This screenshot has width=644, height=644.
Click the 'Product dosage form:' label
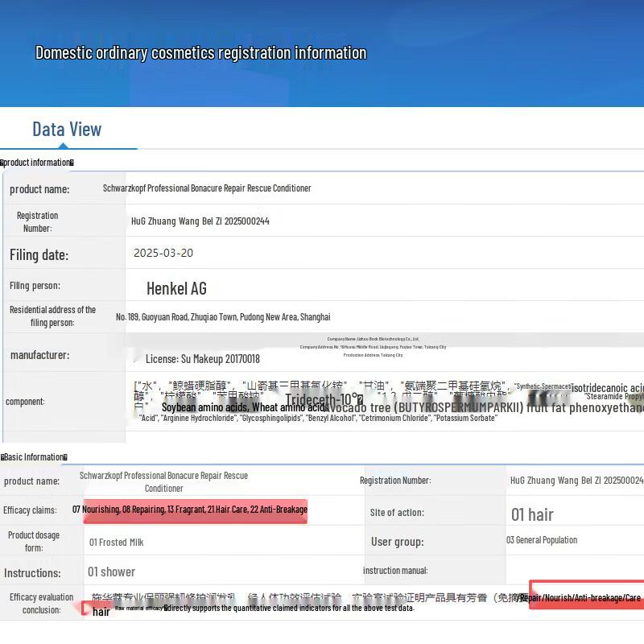pyautogui.click(x=34, y=541)
